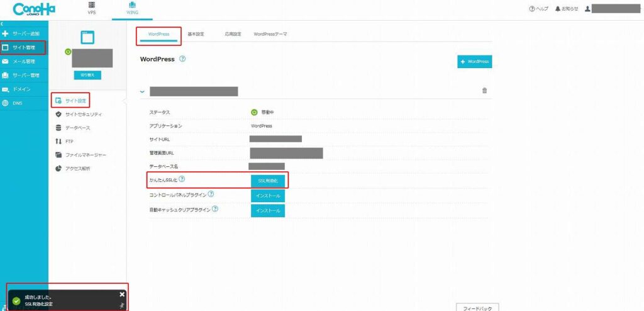Screen dimensions: 644x311
Task: Select the 基本設定 tab
Action: [x=196, y=34]
